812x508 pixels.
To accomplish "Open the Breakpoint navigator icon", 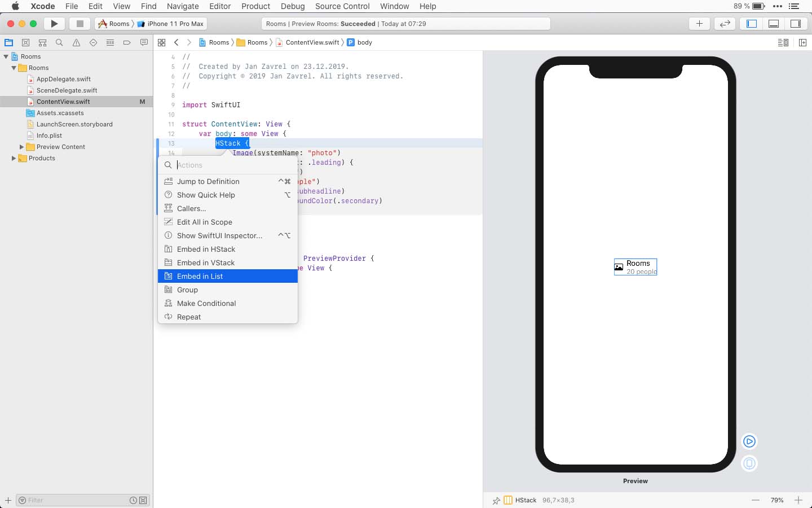I will pyautogui.click(x=127, y=42).
